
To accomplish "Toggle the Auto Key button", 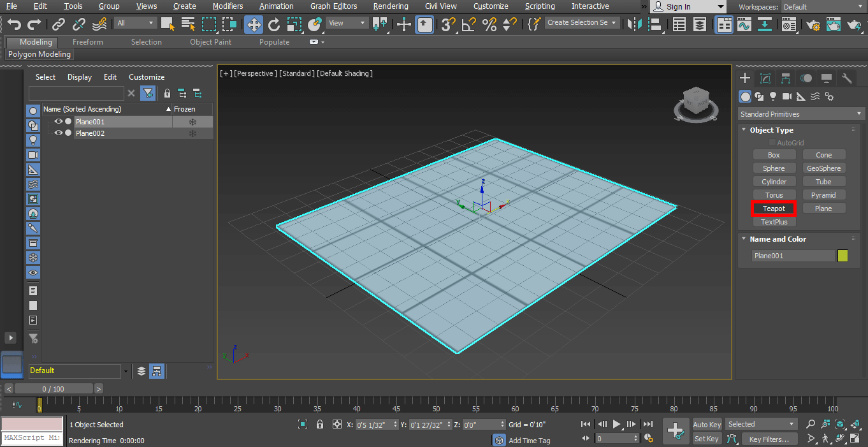I will 707,425.
